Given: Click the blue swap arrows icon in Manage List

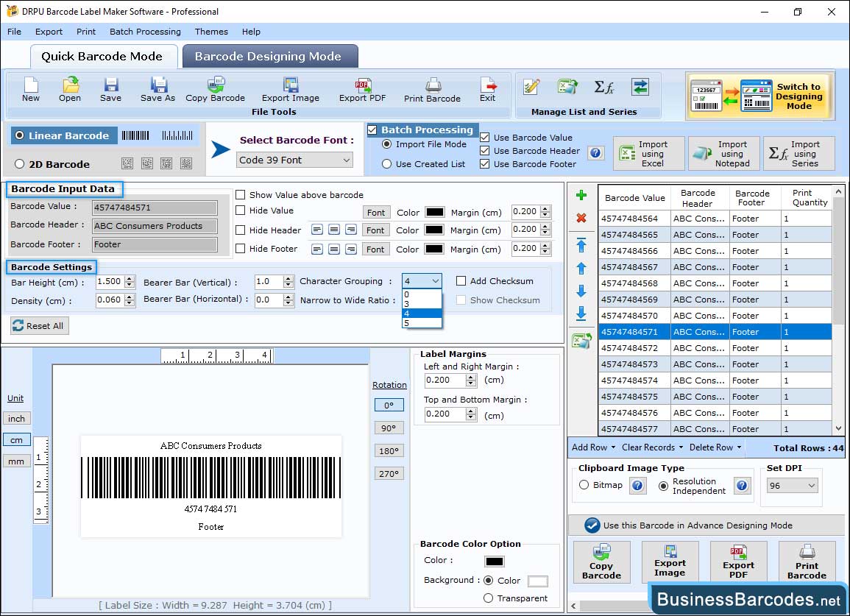Looking at the screenshot, I should [x=640, y=87].
